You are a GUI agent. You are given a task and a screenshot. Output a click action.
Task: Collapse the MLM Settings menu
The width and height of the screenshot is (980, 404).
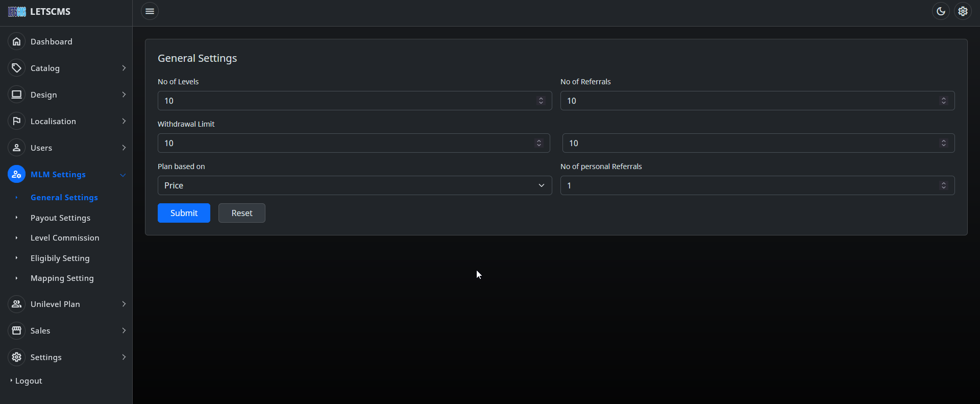[x=122, y=175]
